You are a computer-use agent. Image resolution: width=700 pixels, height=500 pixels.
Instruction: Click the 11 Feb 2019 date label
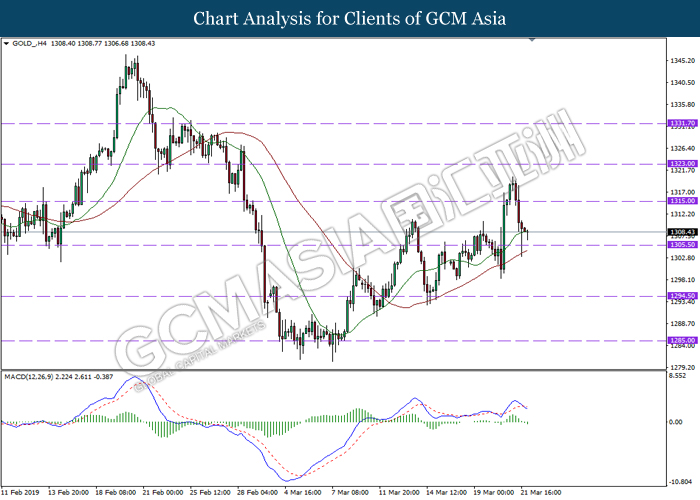pyautogui.click(x=21, y=492)
